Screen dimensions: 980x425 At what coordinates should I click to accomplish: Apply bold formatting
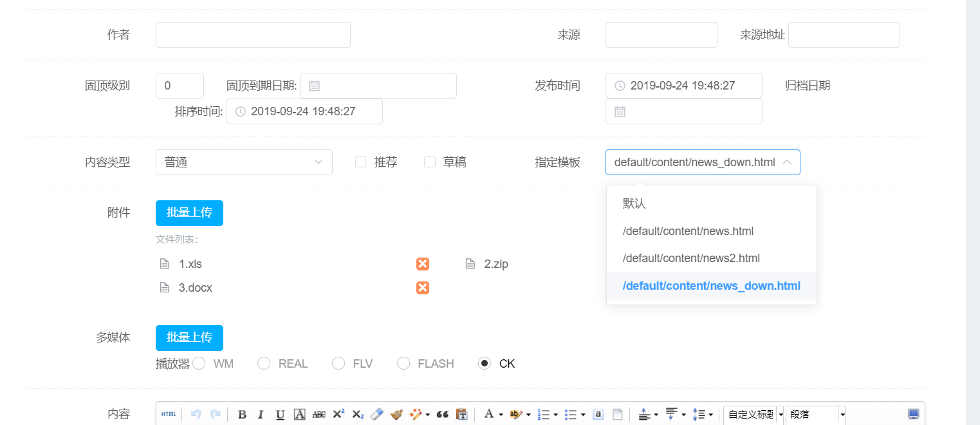242,414
